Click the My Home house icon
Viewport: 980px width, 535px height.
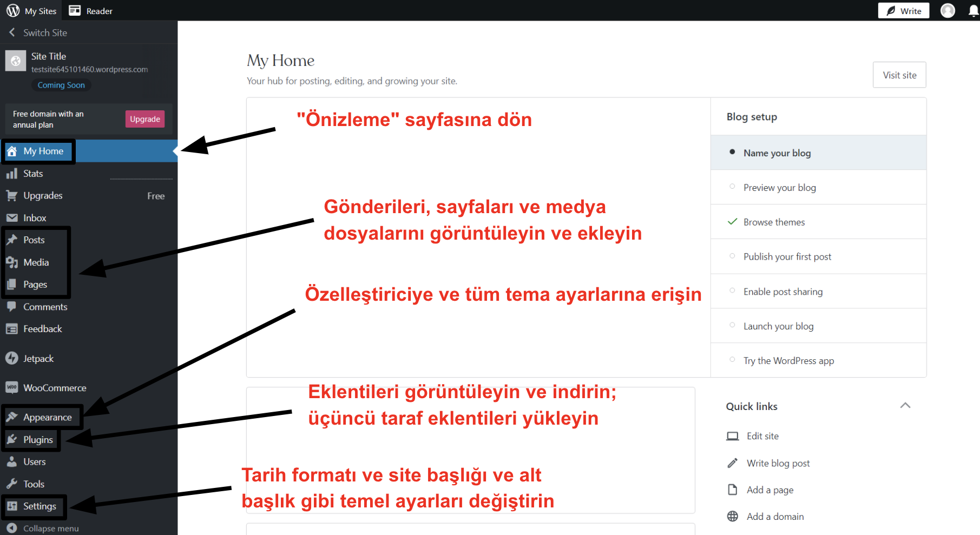[x=12, y=151]
